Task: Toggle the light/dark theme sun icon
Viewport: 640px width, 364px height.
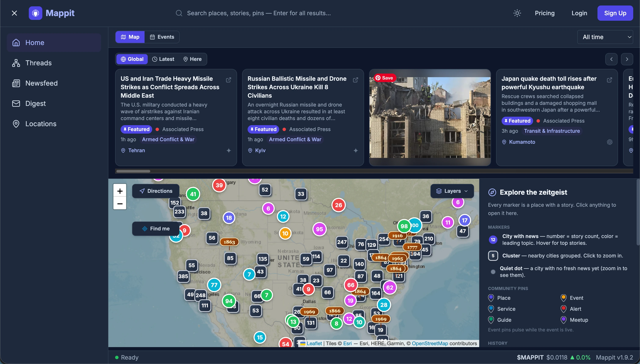Action: tap(517, 13)
